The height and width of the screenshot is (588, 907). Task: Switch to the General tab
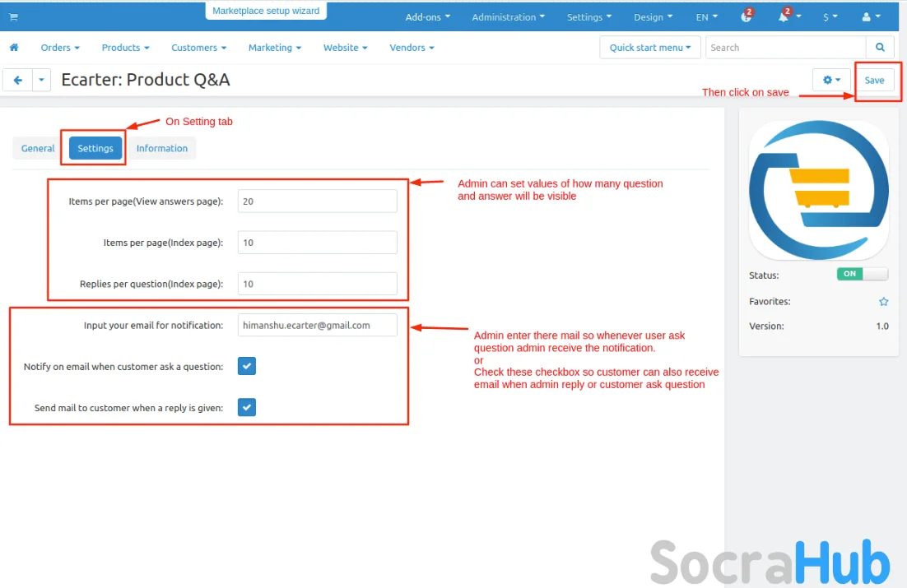tap(38, 148)
